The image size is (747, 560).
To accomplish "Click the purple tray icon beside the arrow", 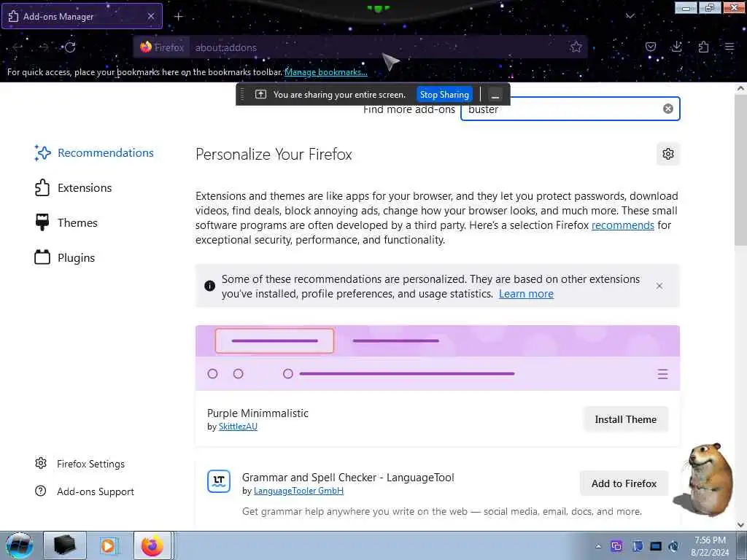I will [616, 546].
